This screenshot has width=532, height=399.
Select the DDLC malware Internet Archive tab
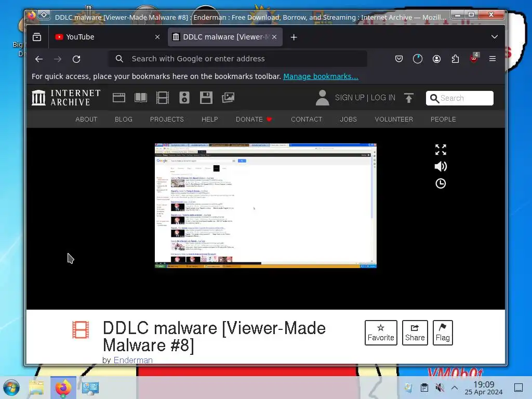click(x=225, y=37)
